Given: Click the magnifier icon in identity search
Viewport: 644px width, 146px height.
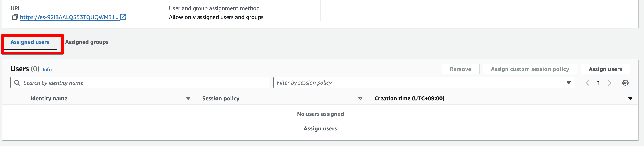Looking at the screenshot, I should tap(17, 83).
